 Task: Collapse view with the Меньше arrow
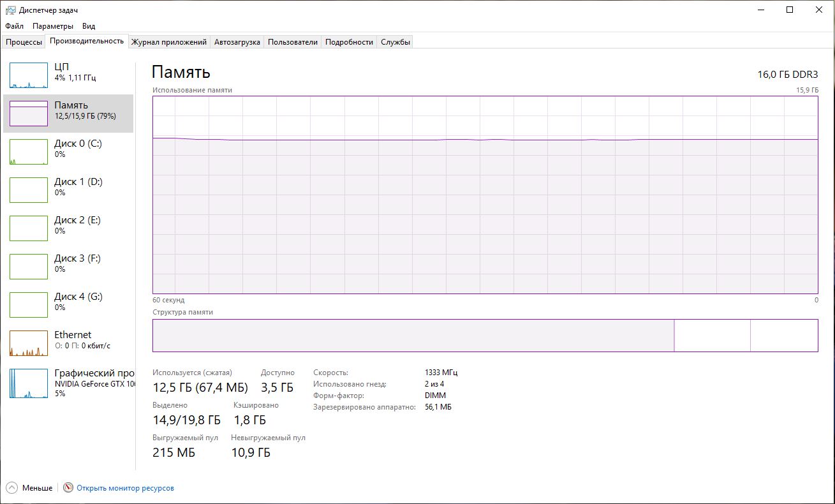point(12,488)
